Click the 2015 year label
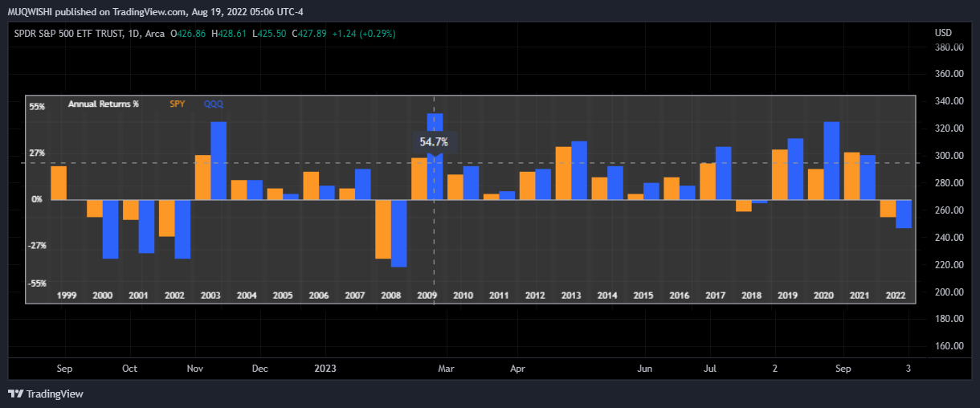The width and height of the screenshot is (980, 408). pyautogui.click(x=643, y=296)
